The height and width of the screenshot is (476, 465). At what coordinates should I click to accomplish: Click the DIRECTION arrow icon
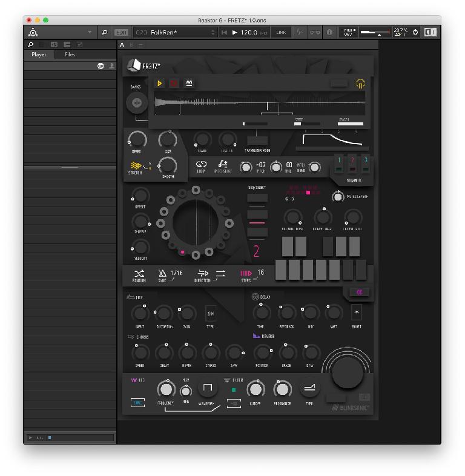coord(203,273)
